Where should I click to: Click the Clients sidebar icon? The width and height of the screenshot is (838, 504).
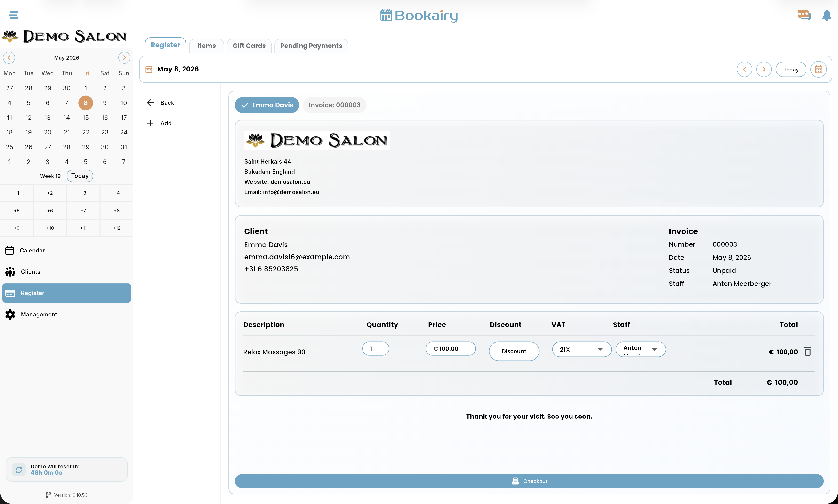pyautogui.click(x=10, y=272)
